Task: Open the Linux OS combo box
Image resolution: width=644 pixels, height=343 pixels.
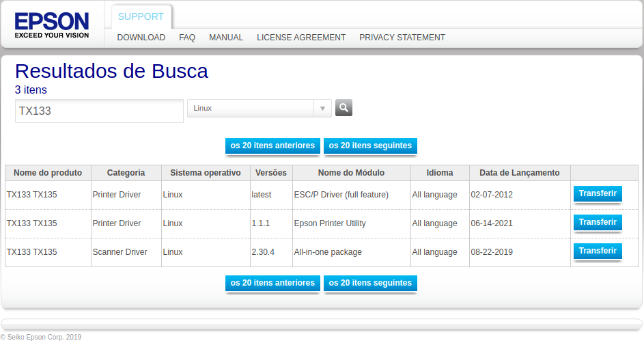Action: coord(259,109)
